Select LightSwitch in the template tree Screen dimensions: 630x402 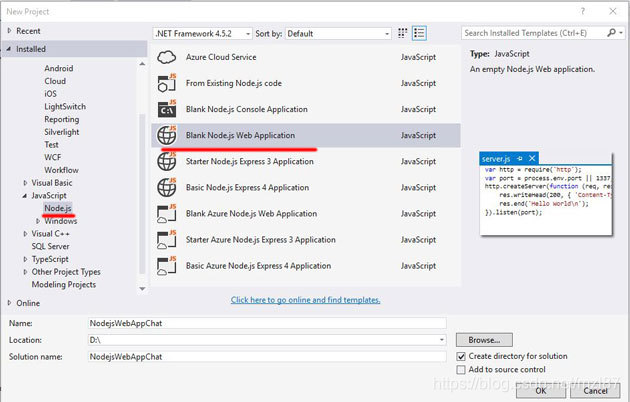pos(65,106)
